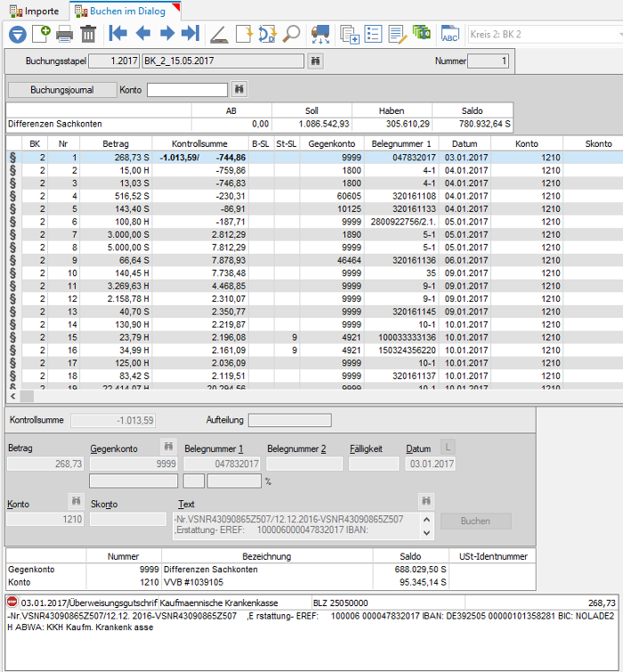
Task: Click the red stop icon in statement line
Action: pyautogui.click(x=12, y=602)
